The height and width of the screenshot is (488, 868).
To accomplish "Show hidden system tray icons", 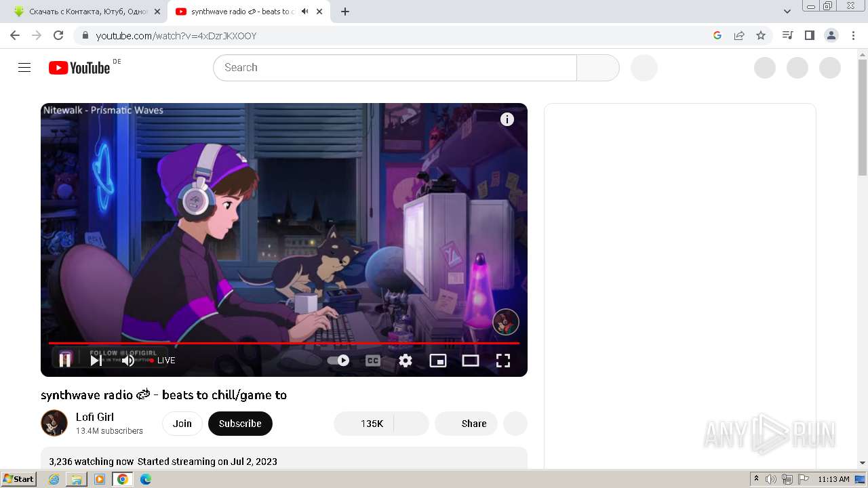I will pos(756,479).
